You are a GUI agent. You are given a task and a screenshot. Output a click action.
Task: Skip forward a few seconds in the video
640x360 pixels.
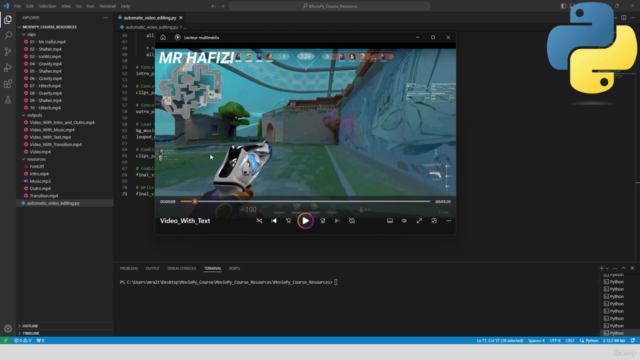coord(322,221)
